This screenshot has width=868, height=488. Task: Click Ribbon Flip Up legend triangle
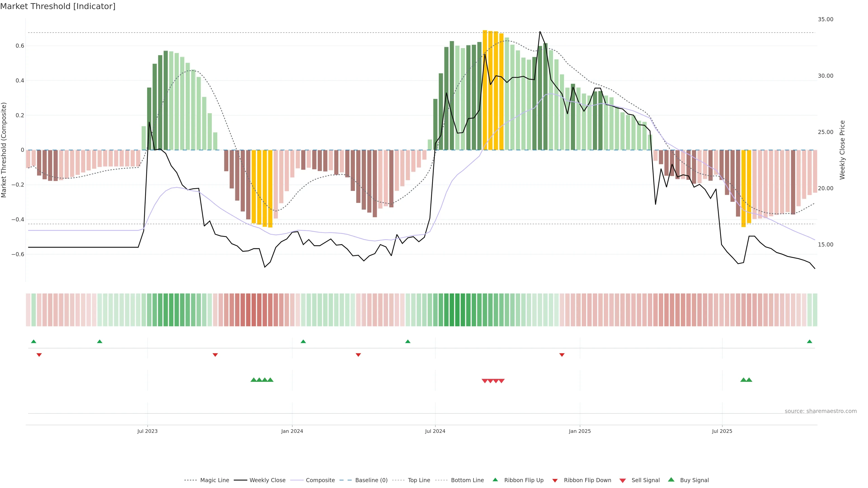[x=495, y=480]
